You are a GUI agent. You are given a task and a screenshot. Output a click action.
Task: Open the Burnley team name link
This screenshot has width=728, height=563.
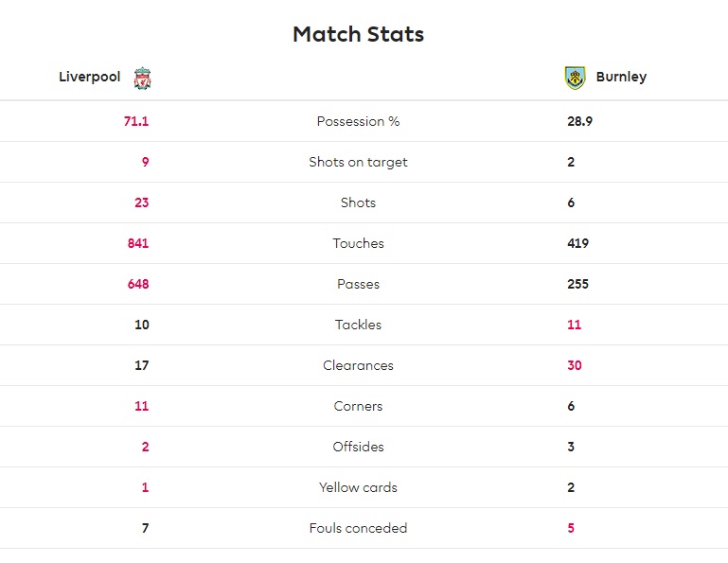pos(621,77)
